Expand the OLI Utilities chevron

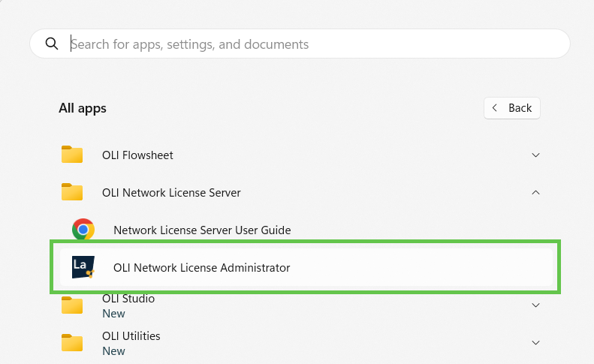pyautogui.click(x=535, y=342)
